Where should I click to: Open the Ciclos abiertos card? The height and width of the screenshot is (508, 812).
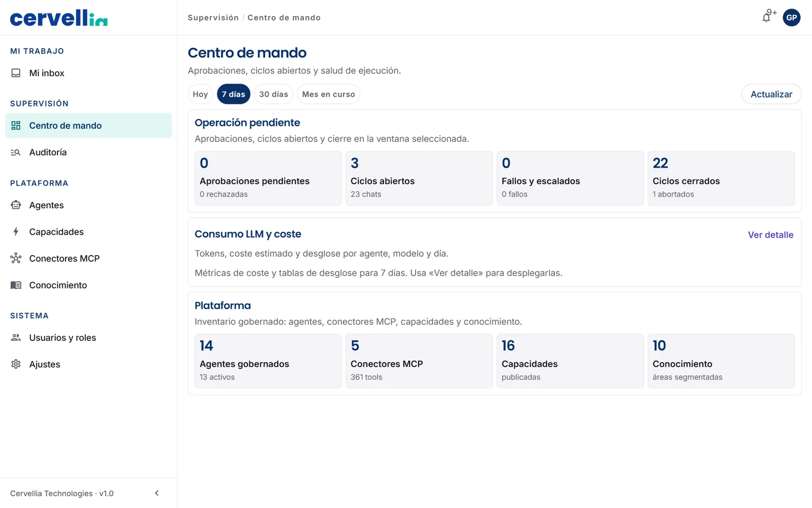(419, 178)
